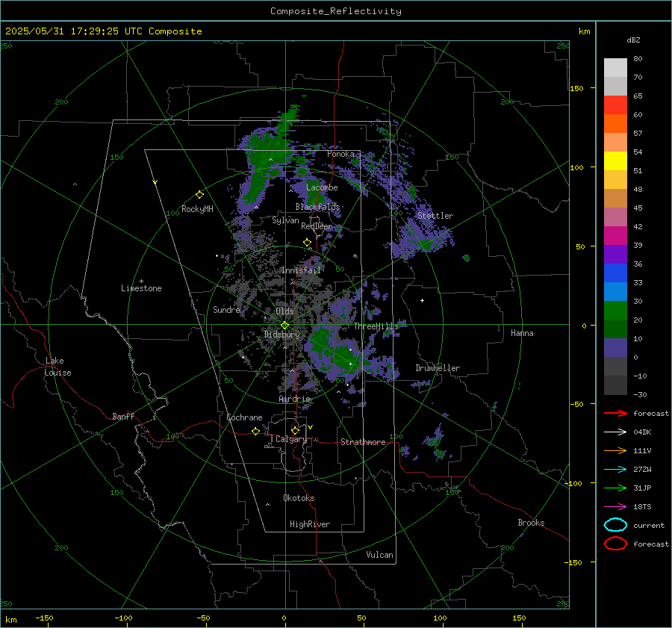Click the 20 dBZ green color swatch

(x=615, y=310)
